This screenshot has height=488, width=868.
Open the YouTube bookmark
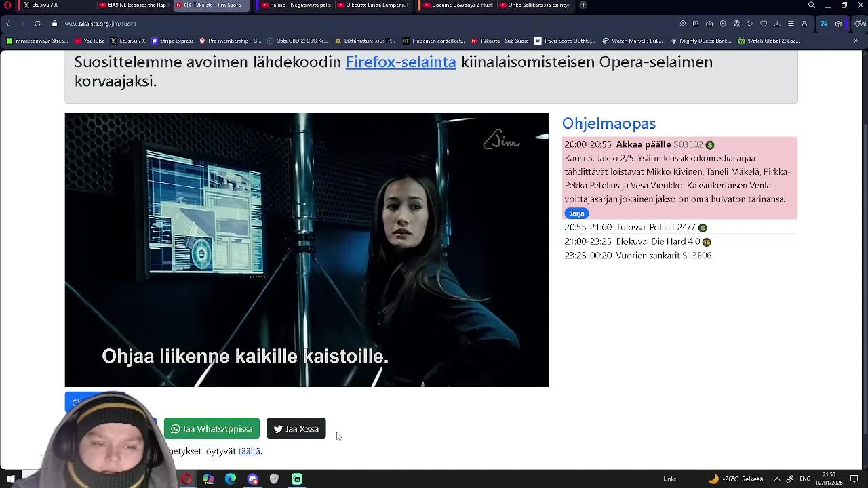(x=90, y=41)
